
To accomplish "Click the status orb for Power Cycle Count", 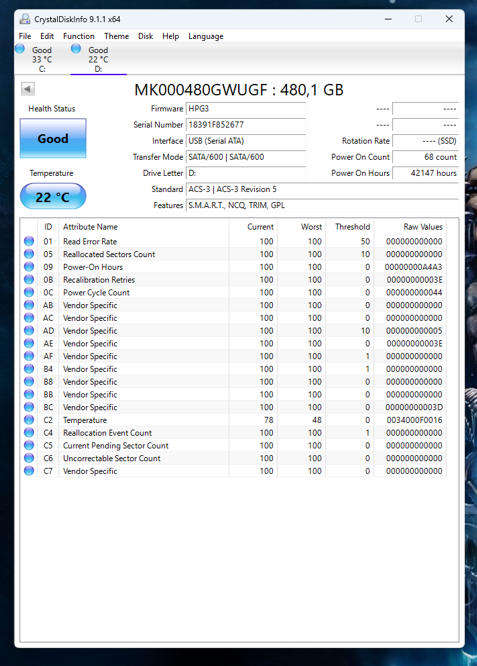I will pos(29,292).
